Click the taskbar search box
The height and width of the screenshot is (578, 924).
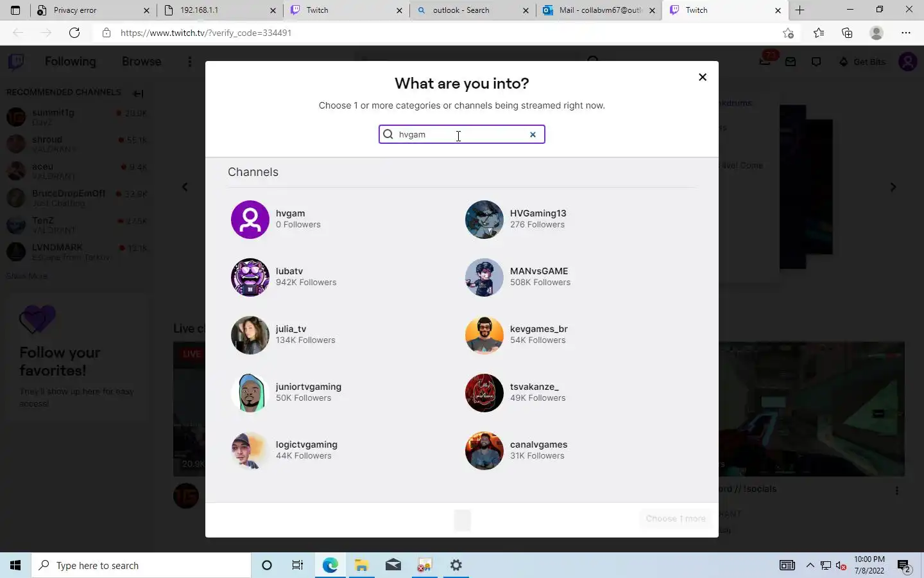pyautogui.click(x=141, y=565)
